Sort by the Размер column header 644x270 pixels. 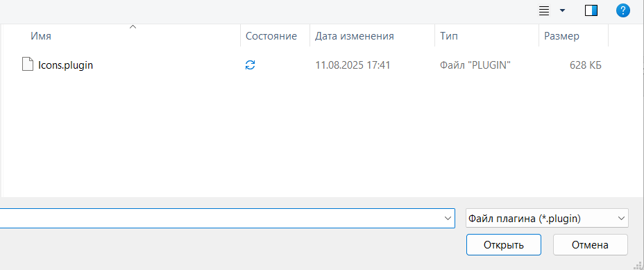pos(561,36)
